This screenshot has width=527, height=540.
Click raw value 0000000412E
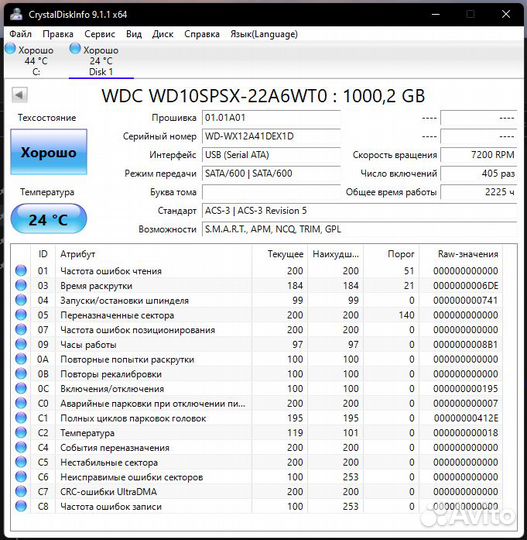pyautogui.click(x=466, y=418)
